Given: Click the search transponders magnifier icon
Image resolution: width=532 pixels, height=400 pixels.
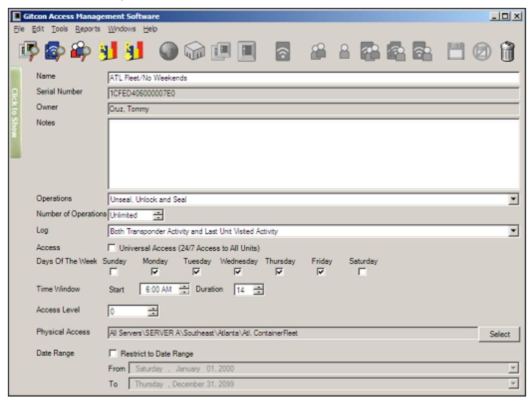Looking at the screenshot, I should [x=55, y=51].
